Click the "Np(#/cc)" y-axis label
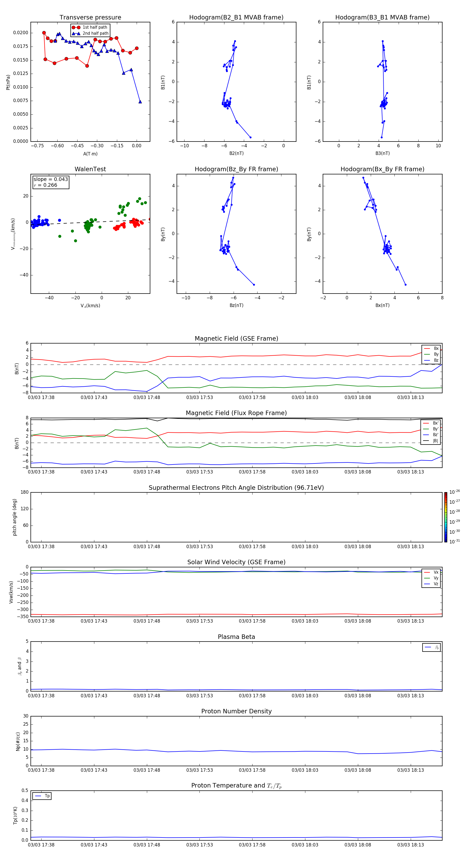 coord(18,741)
